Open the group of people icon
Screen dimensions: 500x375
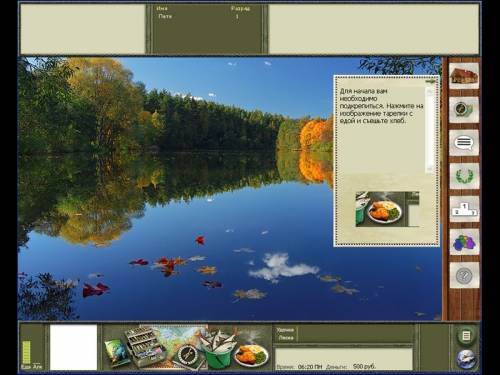click(464, 242)
